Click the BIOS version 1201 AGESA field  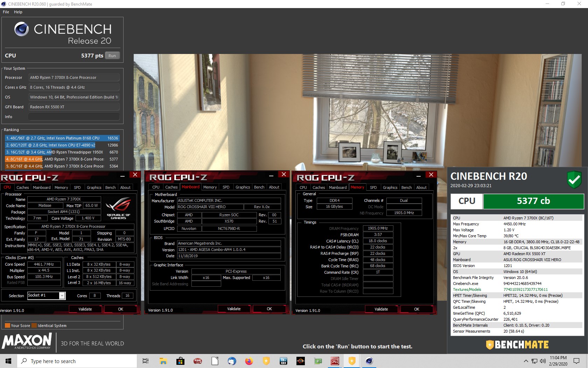coord(229,250)
